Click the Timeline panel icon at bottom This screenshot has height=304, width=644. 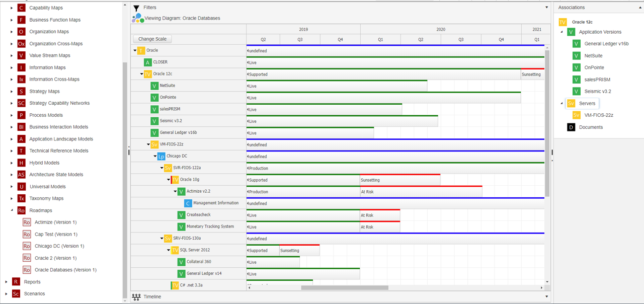[136, 297]
